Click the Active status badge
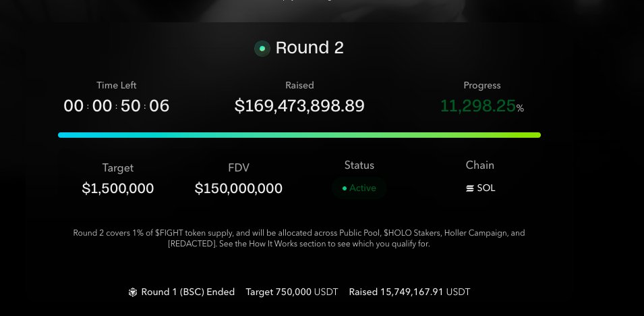This screenshot has height=316, width=644. coord(359,188)
